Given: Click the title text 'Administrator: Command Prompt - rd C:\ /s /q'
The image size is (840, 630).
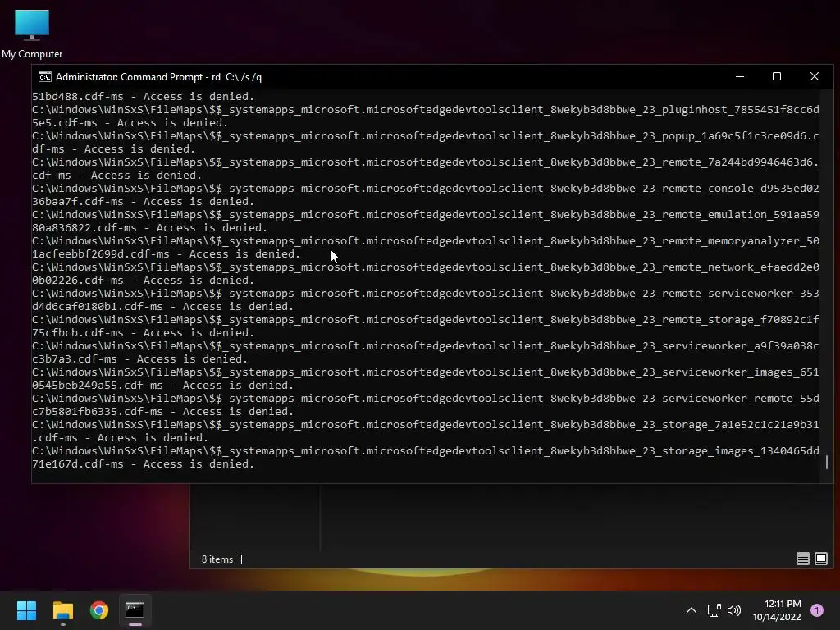Looking at the screenshot, I should click(x=158, y=77).
